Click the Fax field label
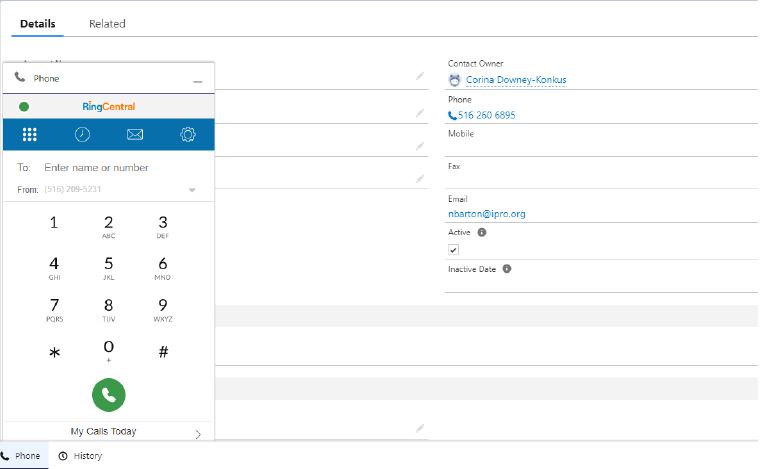 pos(454,166)
